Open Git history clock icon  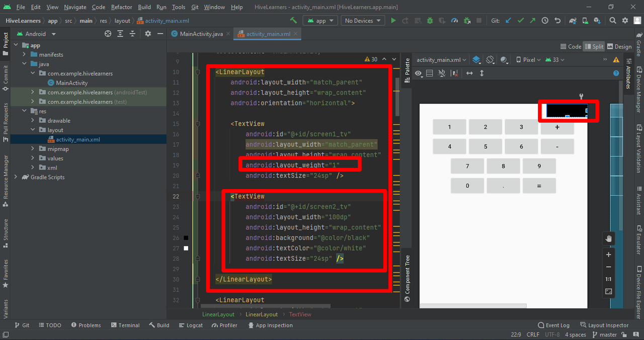tap(545, 21)
